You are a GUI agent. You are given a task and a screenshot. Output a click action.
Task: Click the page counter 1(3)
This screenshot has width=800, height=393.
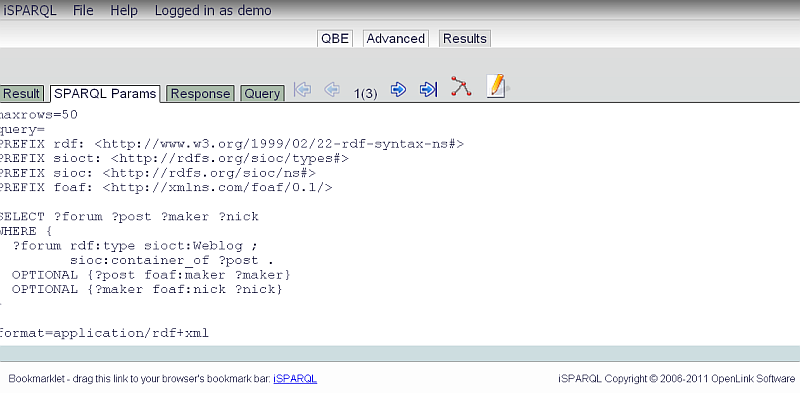click(365, 94)
